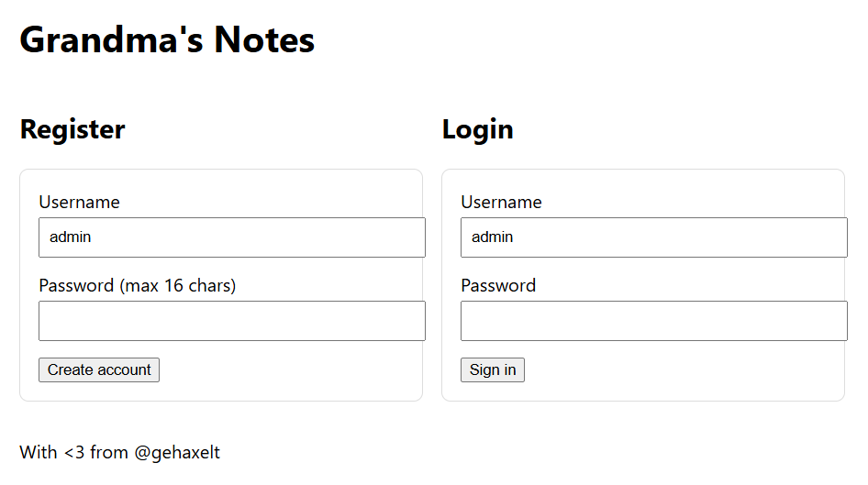Click the word "With" in the footer
The image size is (868, 485).
38,452
